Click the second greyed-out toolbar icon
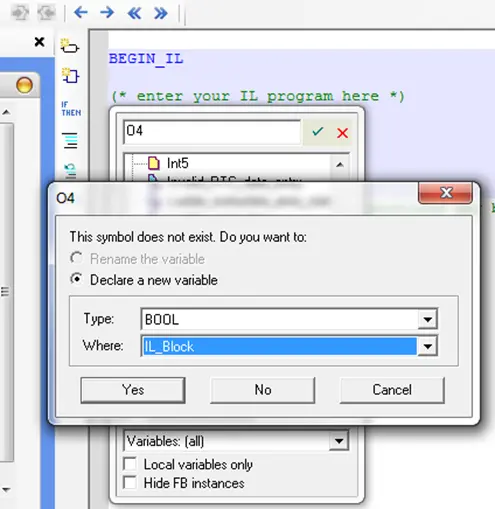This screenshot has width=495, height=509. coord(46,13)
